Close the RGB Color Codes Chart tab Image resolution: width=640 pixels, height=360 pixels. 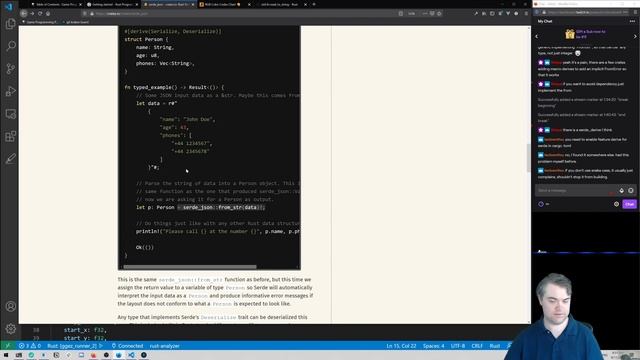(x=249, y=4)
